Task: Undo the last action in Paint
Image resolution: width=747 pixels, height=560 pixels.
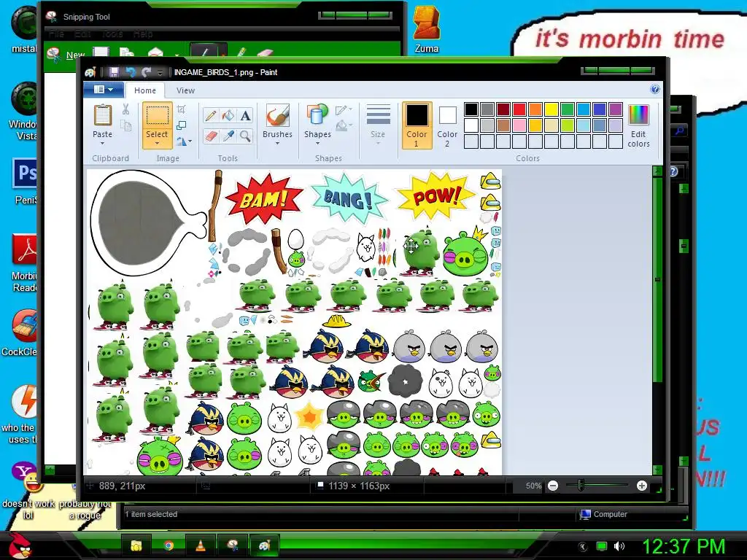Action: pyautogui.click(x=130, y=72)
